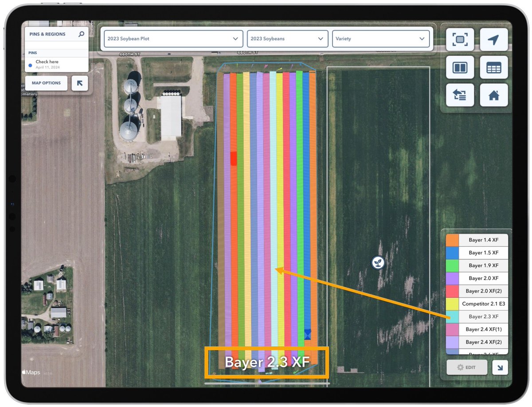Collapse the legend with arrow button
Screen dimensions: 532x407
(x=500, y=367)
